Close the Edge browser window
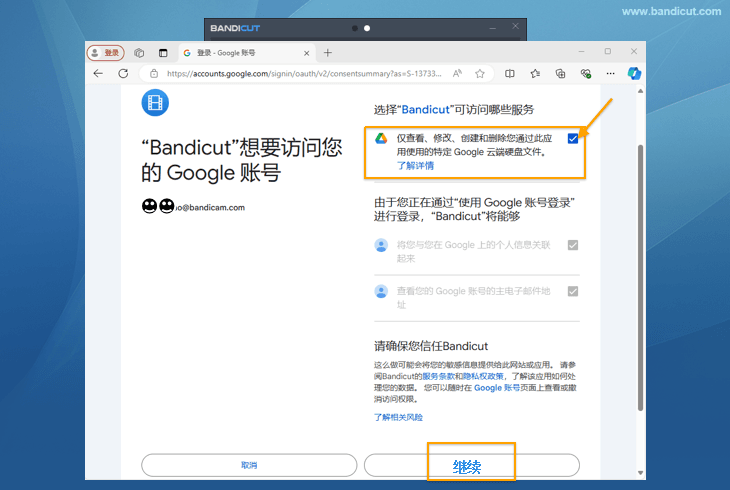 click(634, 51)
